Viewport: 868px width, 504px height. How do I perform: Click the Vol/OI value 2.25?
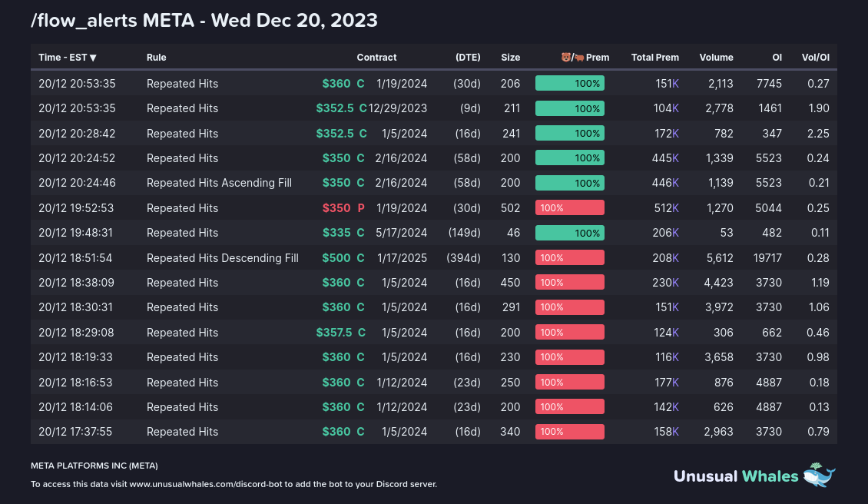(819, 134)
